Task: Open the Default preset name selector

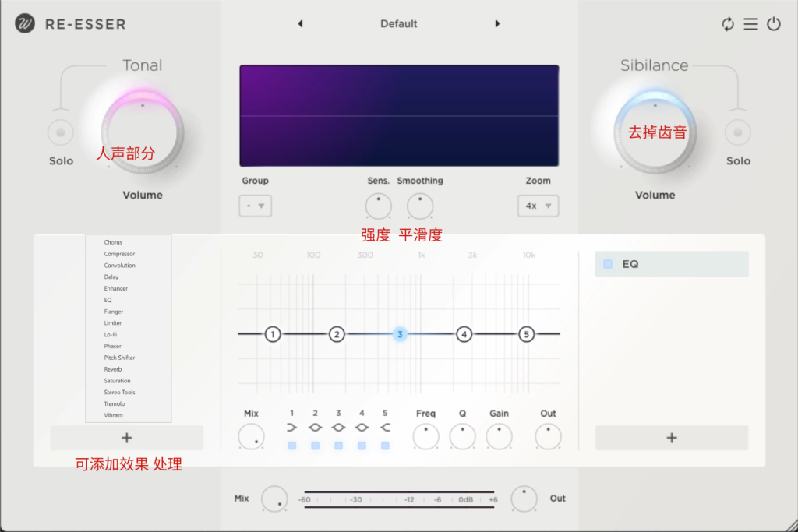Action: (x=398, y=24)
